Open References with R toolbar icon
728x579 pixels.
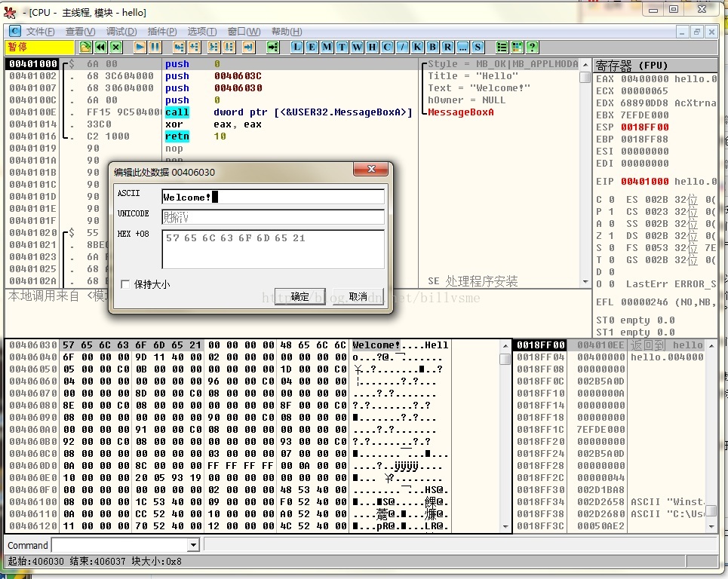point(447,47)
